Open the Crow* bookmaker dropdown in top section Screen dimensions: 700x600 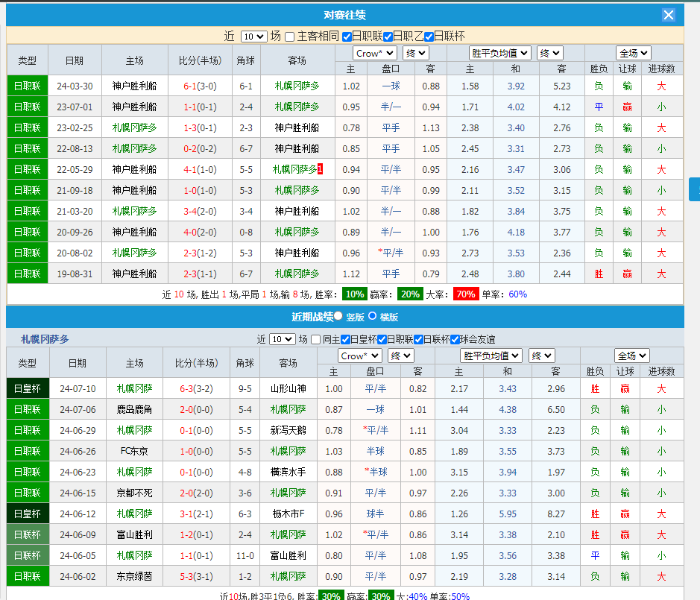coord(376,52)
